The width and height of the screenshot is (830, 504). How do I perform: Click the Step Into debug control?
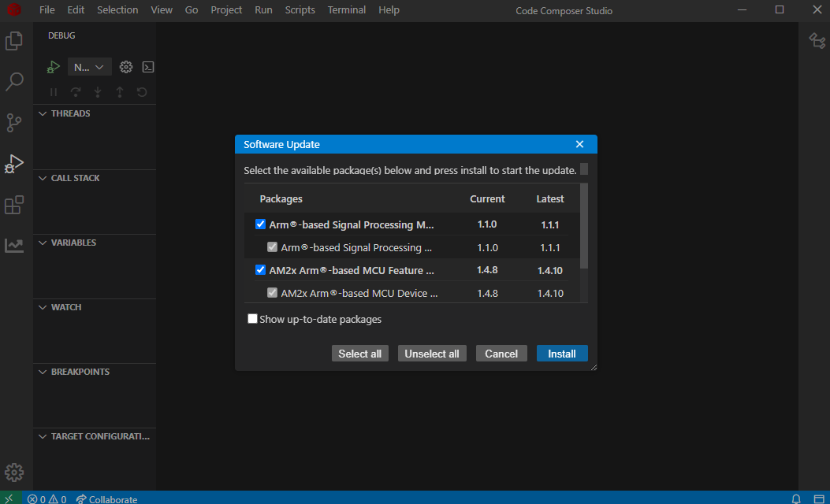[x=98, y=92]
